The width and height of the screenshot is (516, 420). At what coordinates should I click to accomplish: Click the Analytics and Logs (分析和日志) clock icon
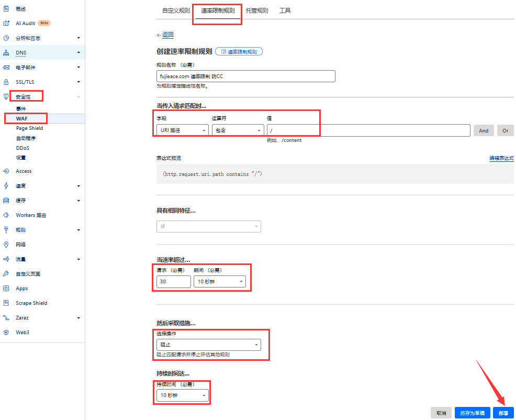tap(6, 38)
